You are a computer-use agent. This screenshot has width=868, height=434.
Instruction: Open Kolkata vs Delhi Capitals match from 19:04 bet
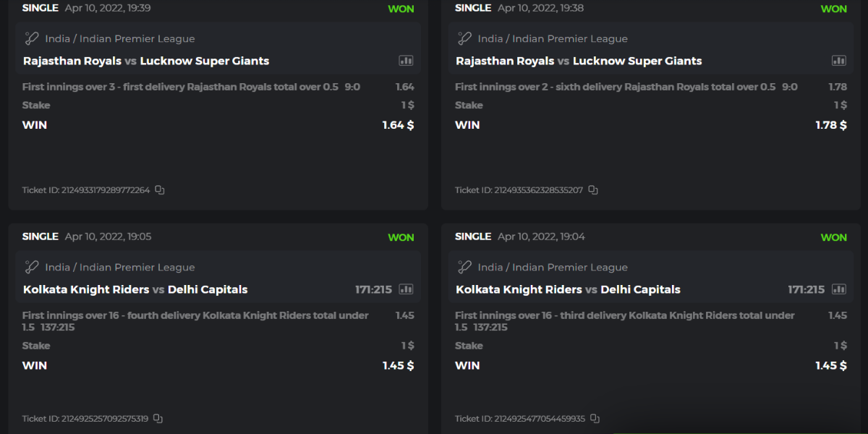pyautogui.click(x=568, y=289)
